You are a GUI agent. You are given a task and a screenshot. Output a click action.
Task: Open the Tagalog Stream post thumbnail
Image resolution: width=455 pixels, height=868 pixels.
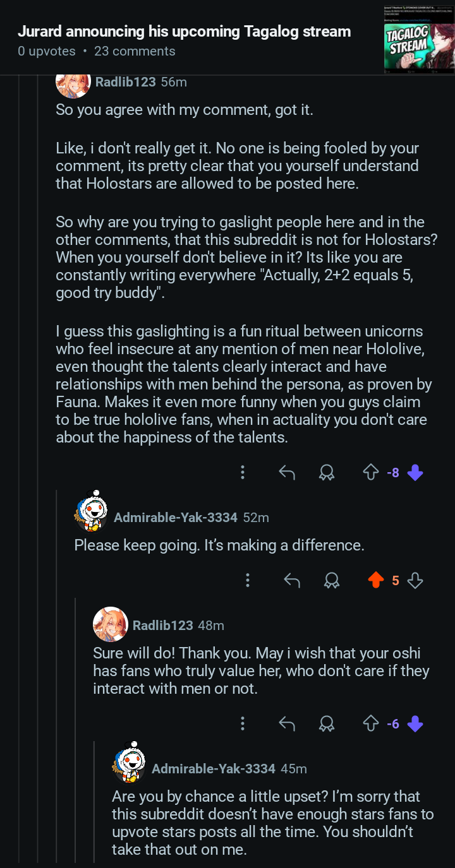point(419,38)
